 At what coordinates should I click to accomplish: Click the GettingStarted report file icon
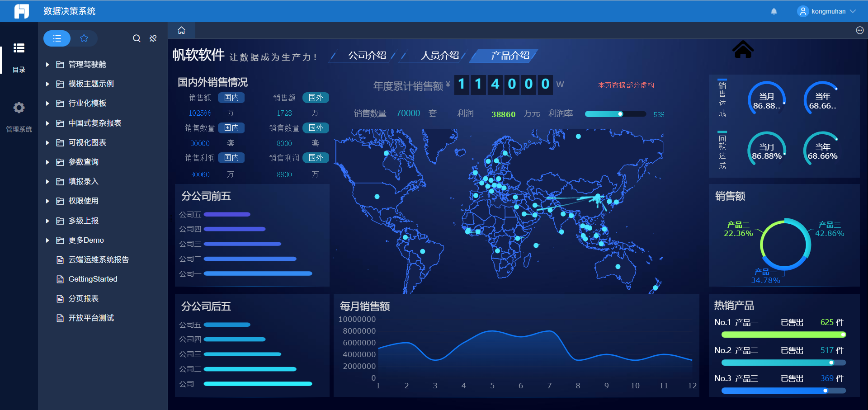tap(60, 279)
